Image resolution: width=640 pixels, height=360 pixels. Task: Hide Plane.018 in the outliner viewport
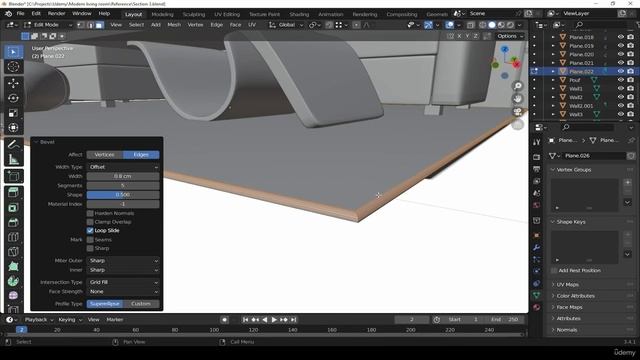coord(620,37)
